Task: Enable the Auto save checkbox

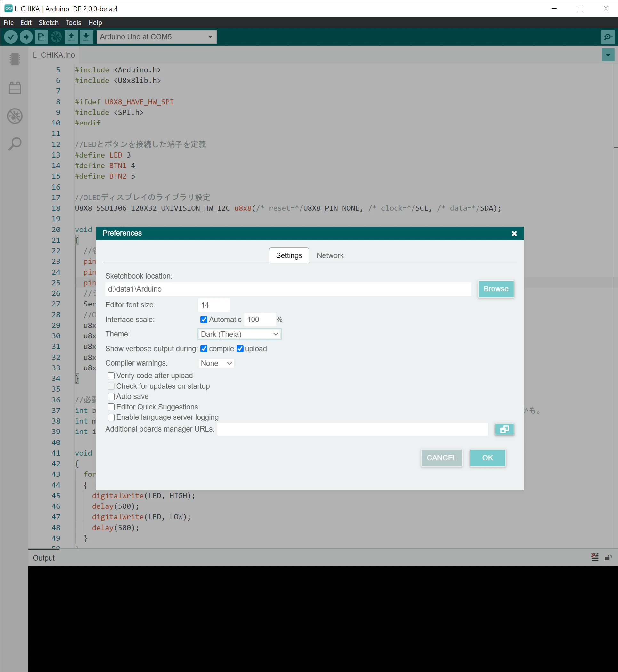Action: coord(111,396)
